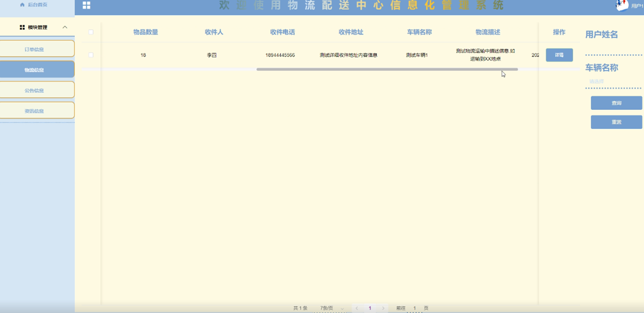Click the 李四 recipient cell

pyautogui.click(x=212, y=55)
